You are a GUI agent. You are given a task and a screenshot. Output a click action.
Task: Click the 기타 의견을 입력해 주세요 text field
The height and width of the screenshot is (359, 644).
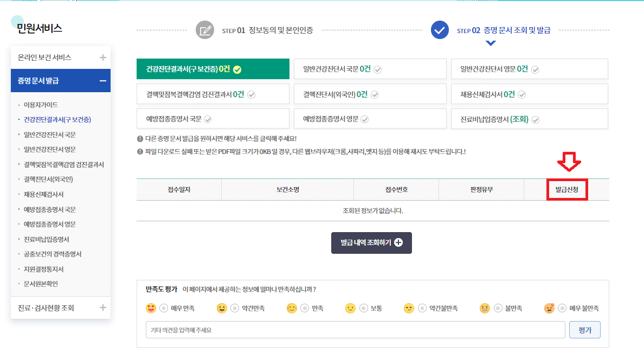pyautogui.click(x=356, y=330)
